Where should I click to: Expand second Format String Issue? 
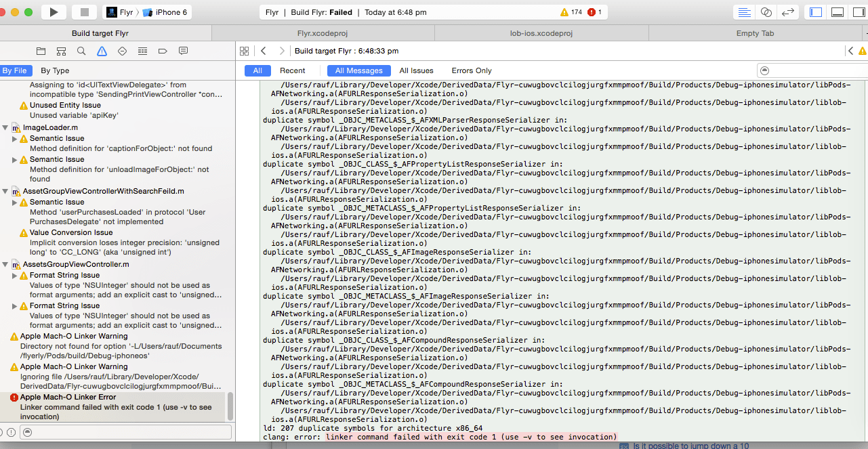[15, 305]
